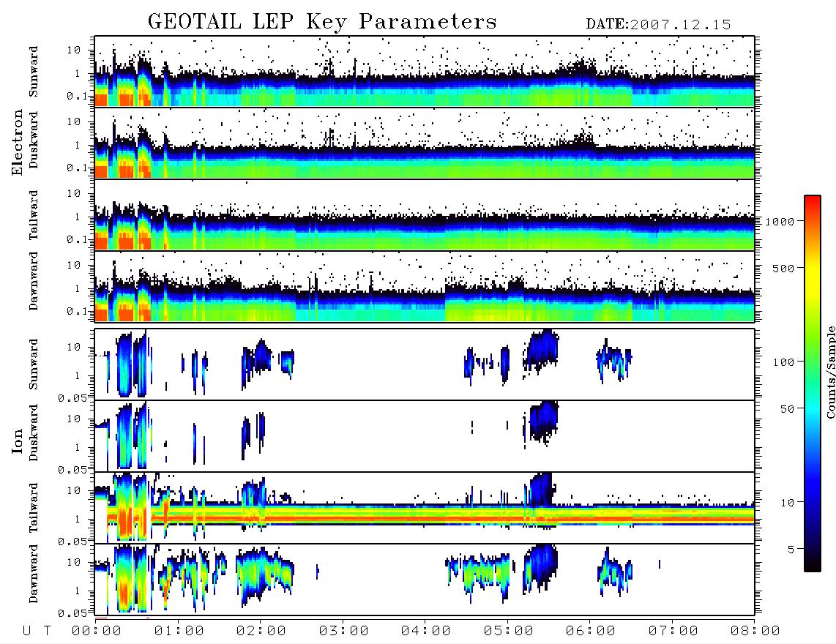Click the "0.05" tick in Ion Dawnward panel
This screenshot has width=836, height=644.
[72, 613]
